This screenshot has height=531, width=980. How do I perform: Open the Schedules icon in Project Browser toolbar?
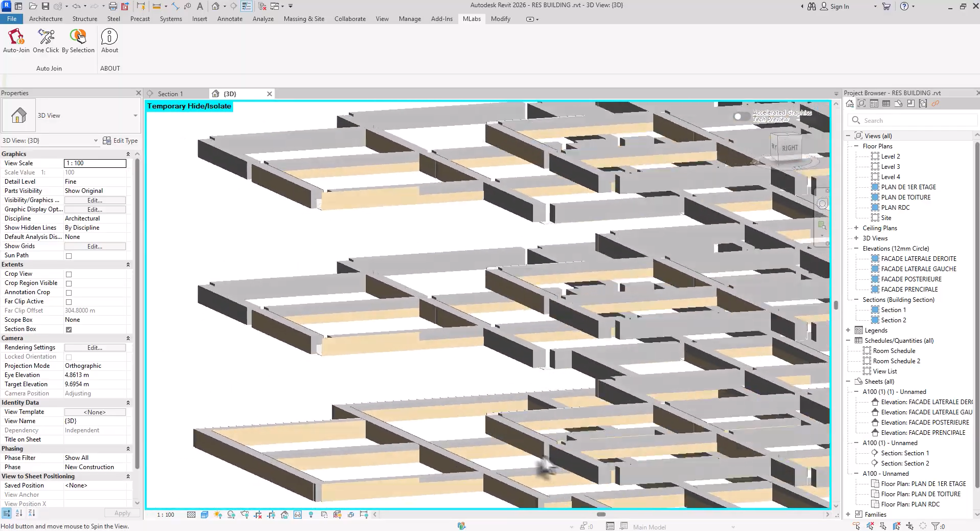click(x=886, y=103)
